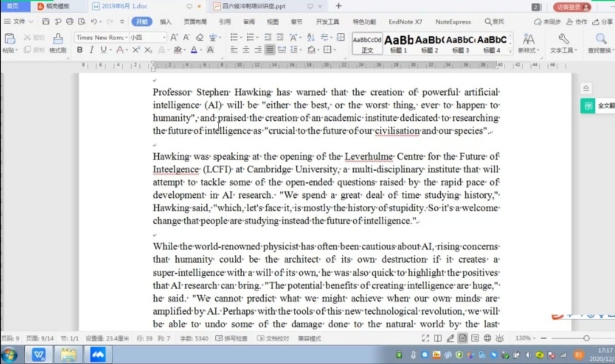The height and width of the screenshot is (364, 615).
Task: Click the zoom slider in status bar
Action: (586, 339)
